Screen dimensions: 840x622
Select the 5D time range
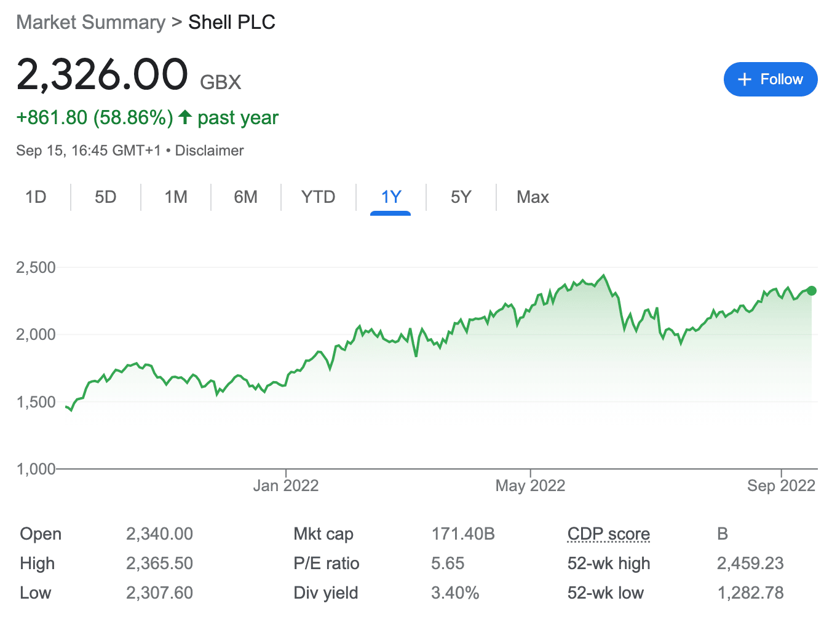pos(106,197)
